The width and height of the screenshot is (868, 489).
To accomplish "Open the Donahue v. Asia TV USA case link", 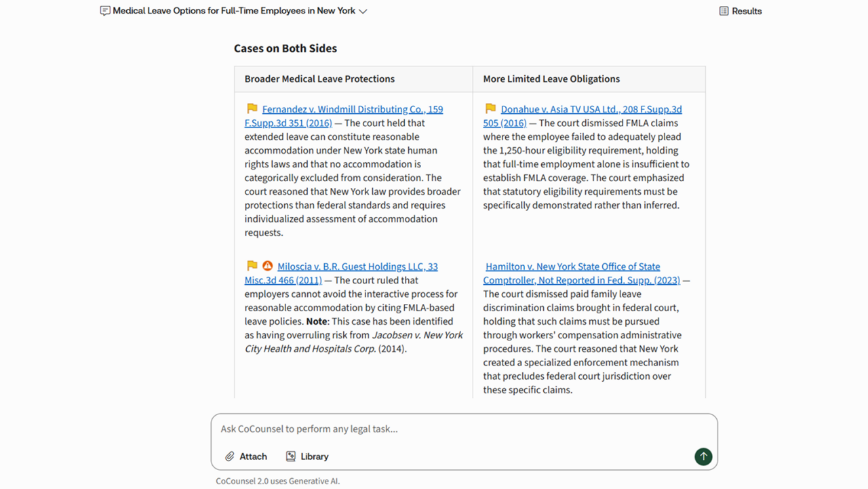I will click(591, 109).
